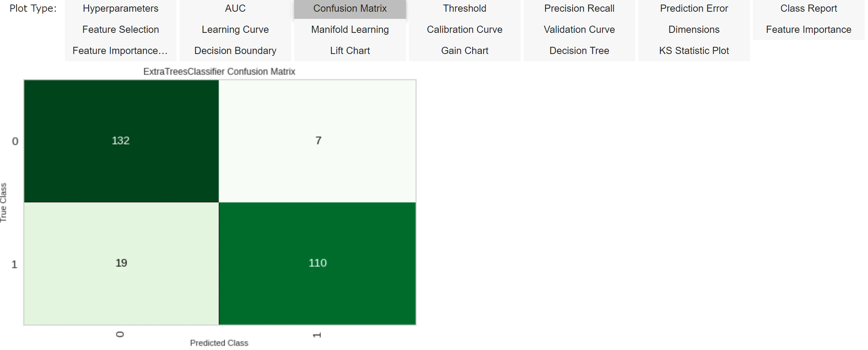Select the Hyperparameters plot type
Viewport: 868px width, 350px height.
pyautogui.click(x=121, y=9)
